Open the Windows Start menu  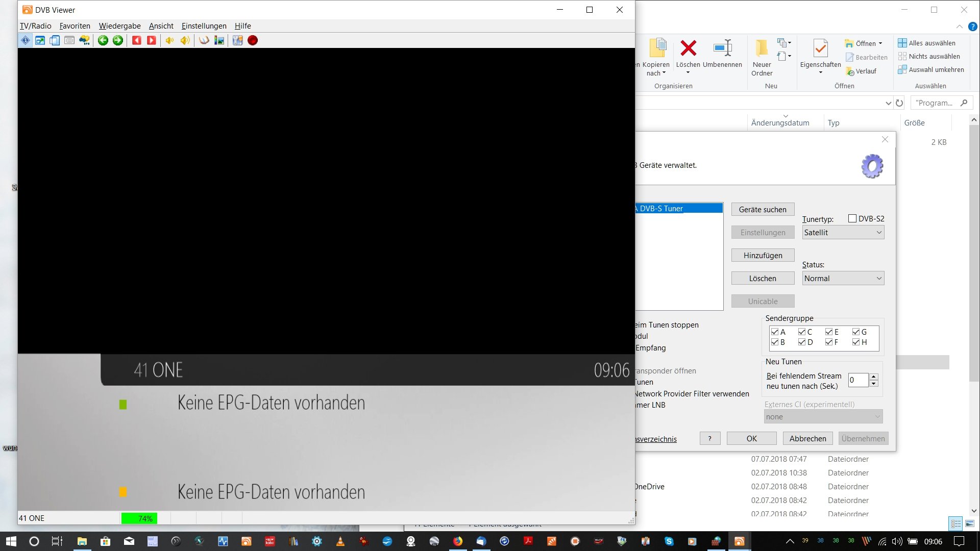pyautogui.click(x=11, y=541)
